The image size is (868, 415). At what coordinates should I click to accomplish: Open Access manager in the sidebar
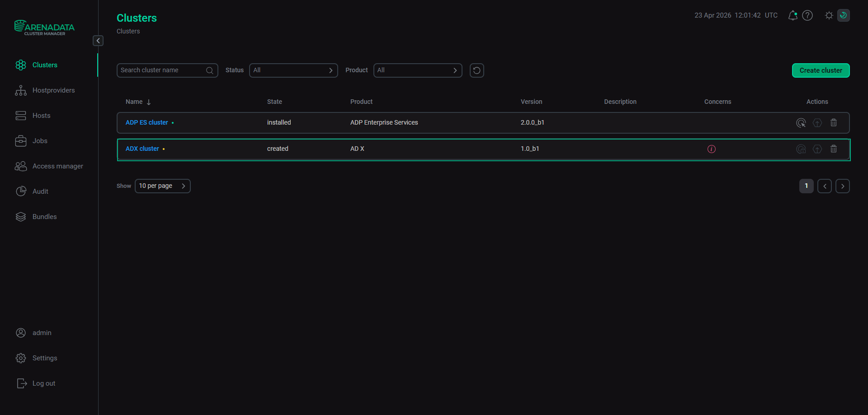tap(49, 166)
